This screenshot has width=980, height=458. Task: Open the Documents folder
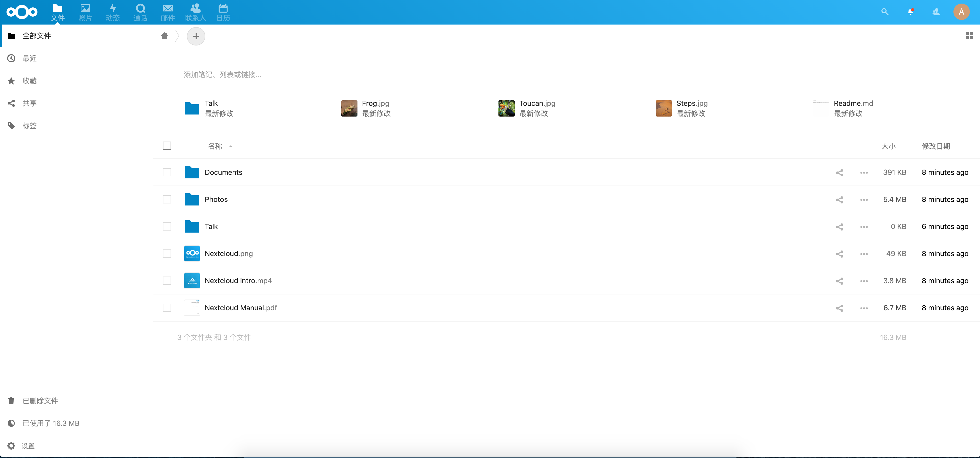pyautogui.click(x=223, y=173)
